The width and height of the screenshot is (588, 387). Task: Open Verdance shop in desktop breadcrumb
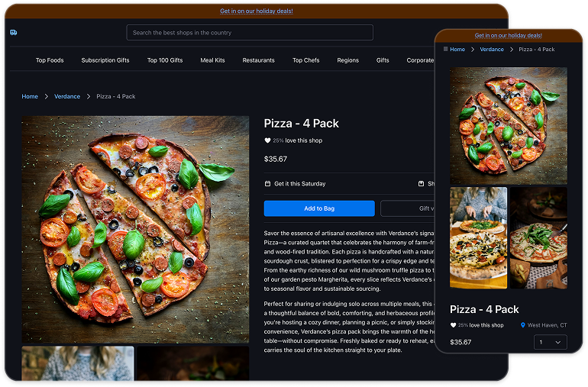click(67, 96)
